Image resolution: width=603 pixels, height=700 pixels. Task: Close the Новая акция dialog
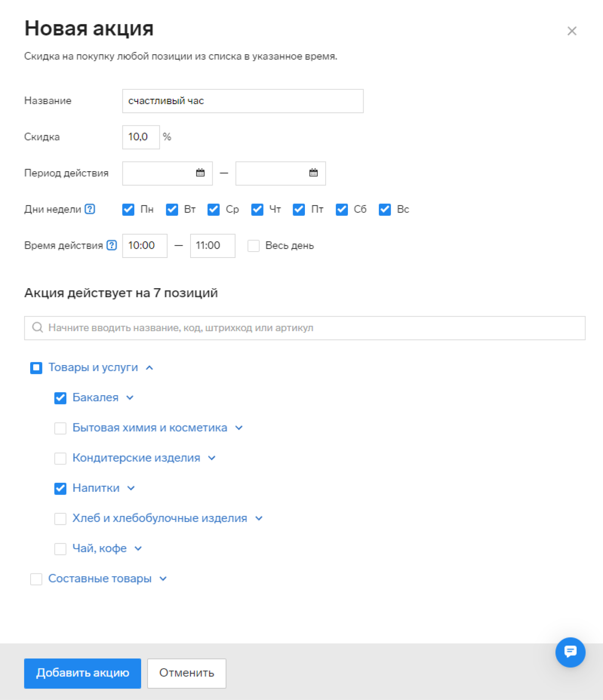point(572,31)
